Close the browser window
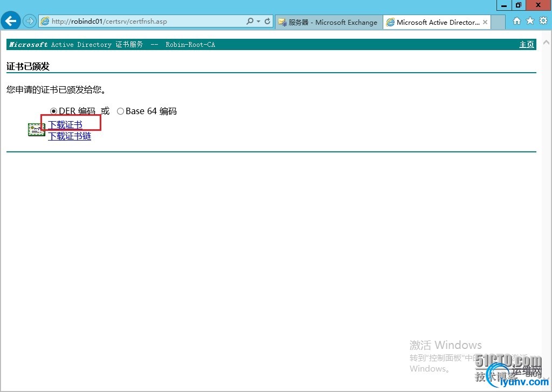Viewport: 552px width, 392px height. pyautogui.click(x=539, y=5)
